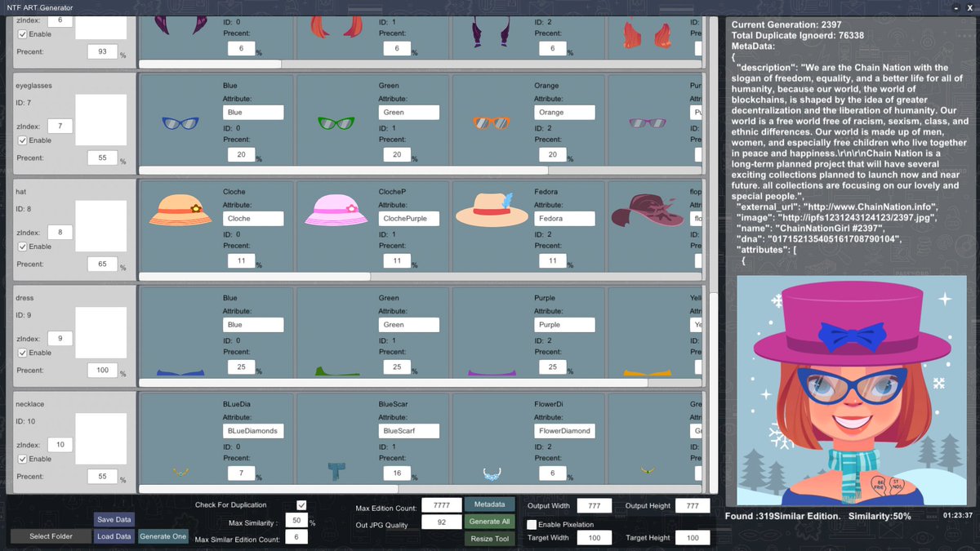The height and width of the screenshot is (551, 980).
Task: Click the FlowerDi necklace image
Action: (491, 472)
